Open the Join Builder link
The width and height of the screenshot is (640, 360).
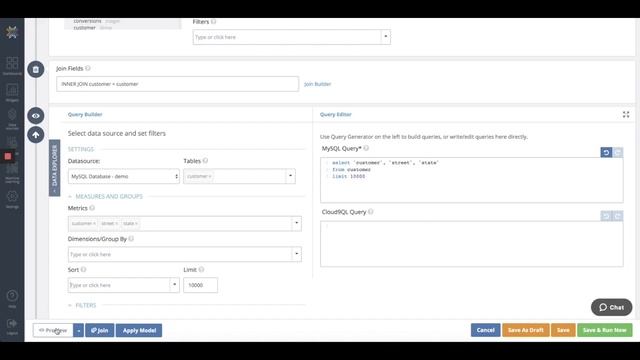point(317,84)
